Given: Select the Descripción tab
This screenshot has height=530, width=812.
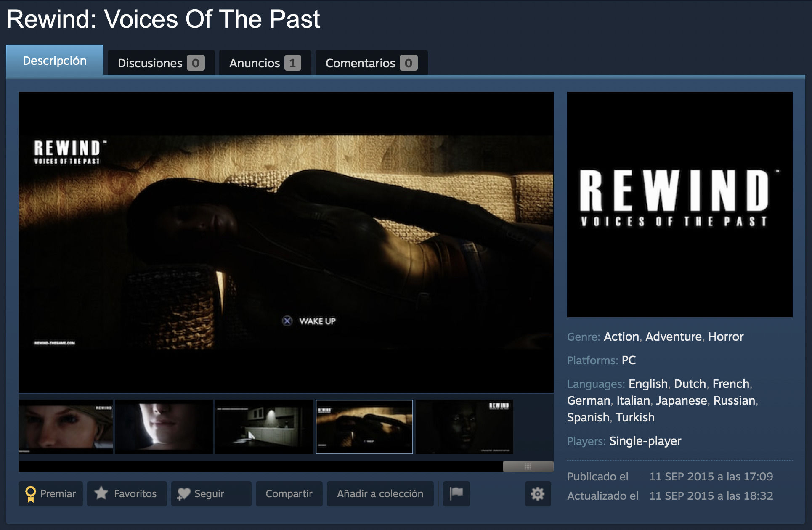Looking at the screenshot, I should pos(55,61).
